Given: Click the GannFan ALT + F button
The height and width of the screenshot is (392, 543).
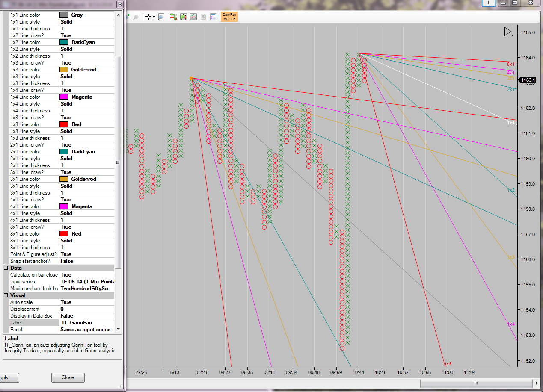Looking at the screenshot, I should tap(229, 17).
